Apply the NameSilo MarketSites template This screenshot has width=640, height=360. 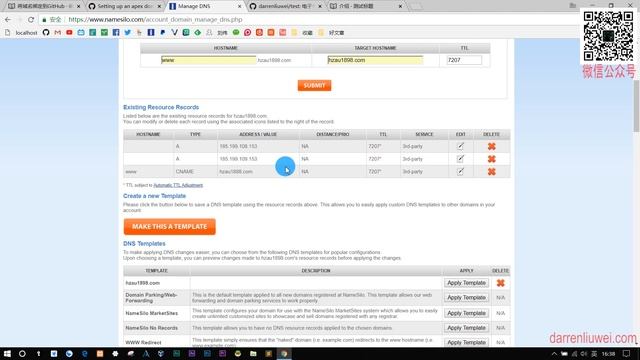[466, 313]
